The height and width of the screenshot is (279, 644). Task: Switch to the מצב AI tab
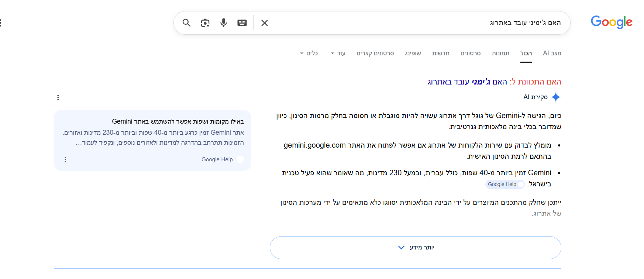[552, 53]
